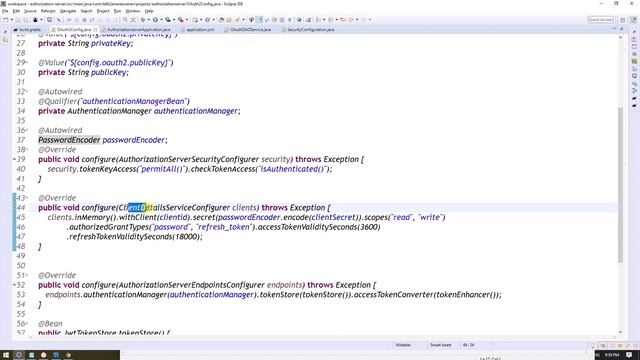Click the clientSecret variable on line 45
640x360 pixels.
(333, 217)
